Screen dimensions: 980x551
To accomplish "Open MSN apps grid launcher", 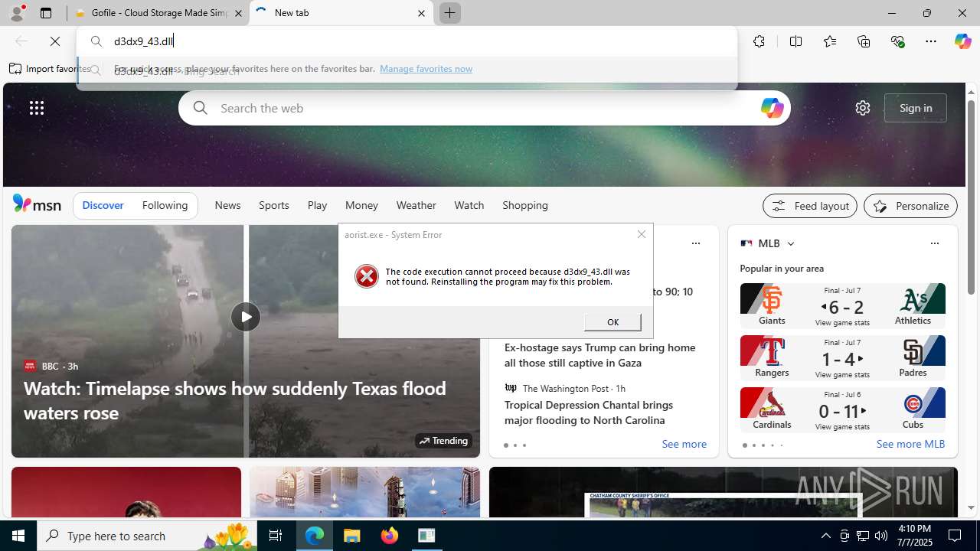I will [x=36, y=108].
